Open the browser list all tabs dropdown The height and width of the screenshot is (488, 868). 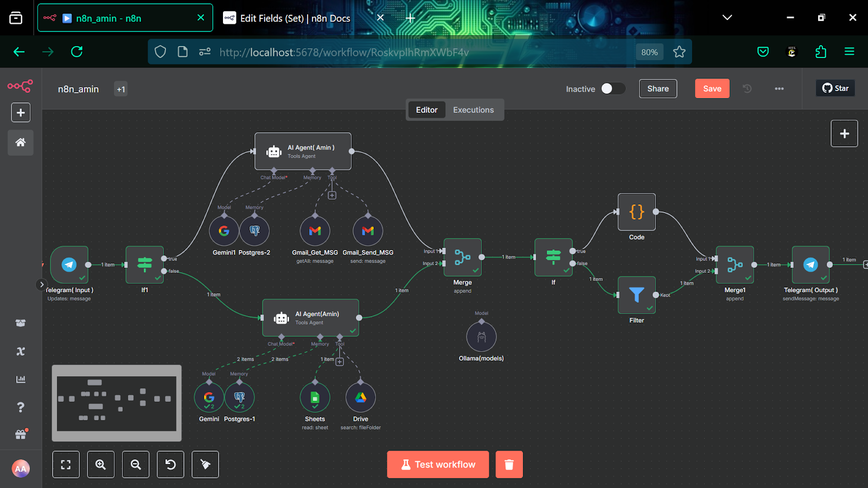(727, 18)
